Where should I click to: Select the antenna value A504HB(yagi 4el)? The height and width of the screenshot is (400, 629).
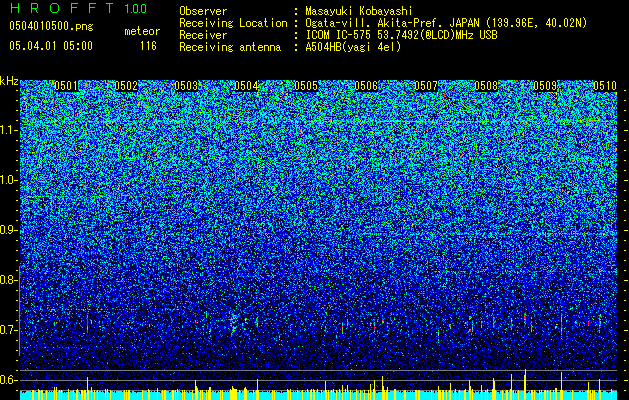(x=353, y=47)
